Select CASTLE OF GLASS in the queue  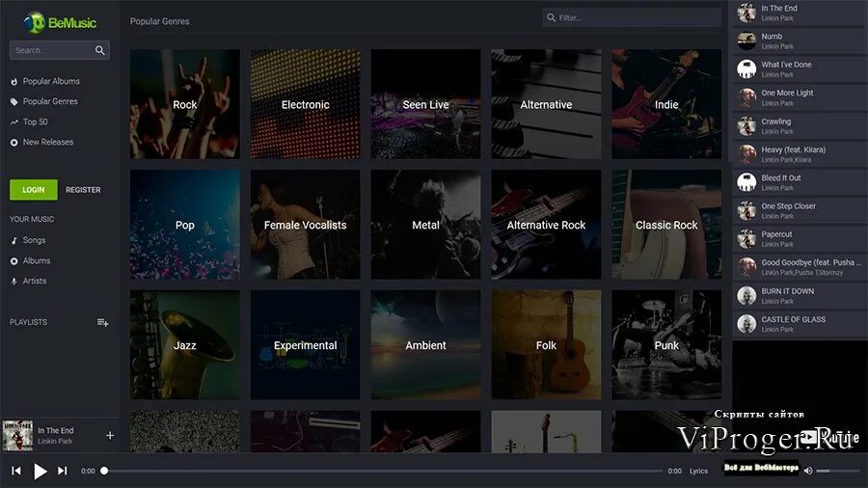tap(800, 324)
